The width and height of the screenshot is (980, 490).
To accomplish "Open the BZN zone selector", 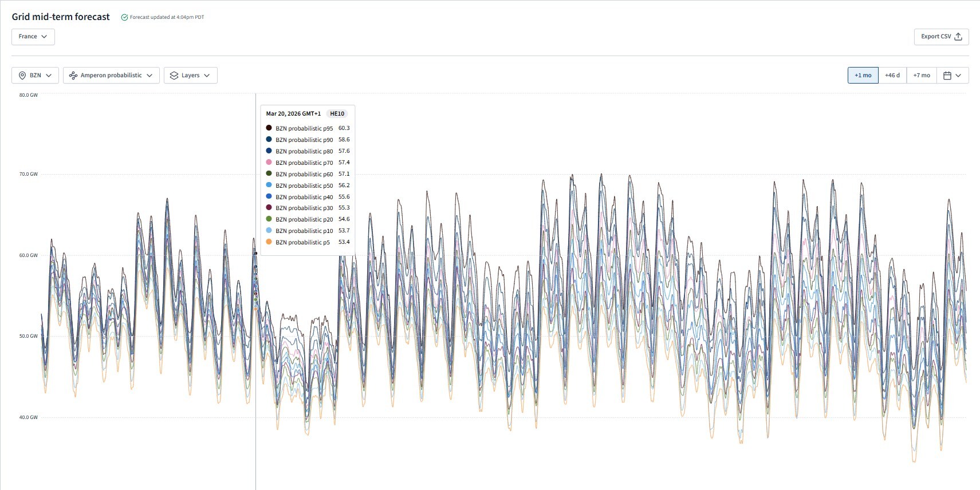I will tap(35, 76).
